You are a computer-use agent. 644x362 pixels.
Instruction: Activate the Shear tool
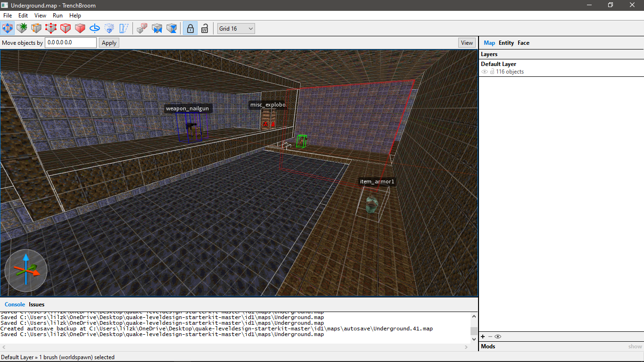124,28
